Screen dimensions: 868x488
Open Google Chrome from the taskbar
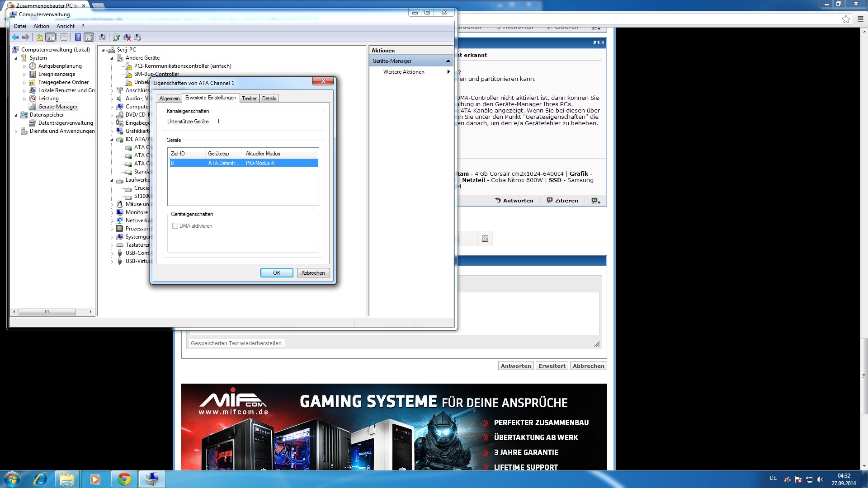coord(124,479)
